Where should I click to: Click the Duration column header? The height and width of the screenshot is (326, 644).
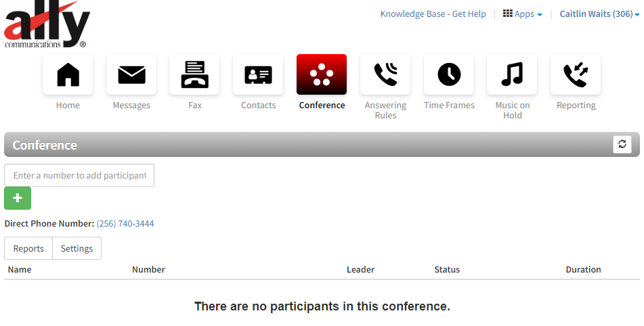583,269
